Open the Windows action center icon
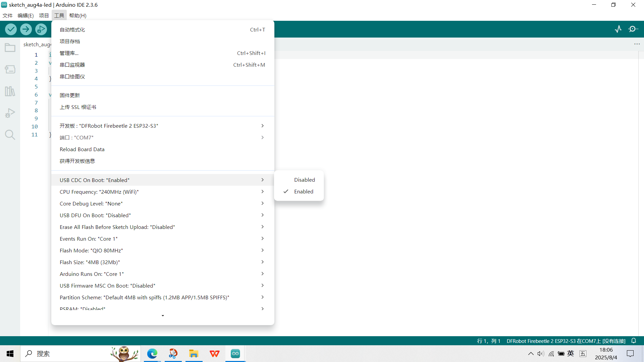The width and height of the screenshot is (644, 362). click(630, 354)
